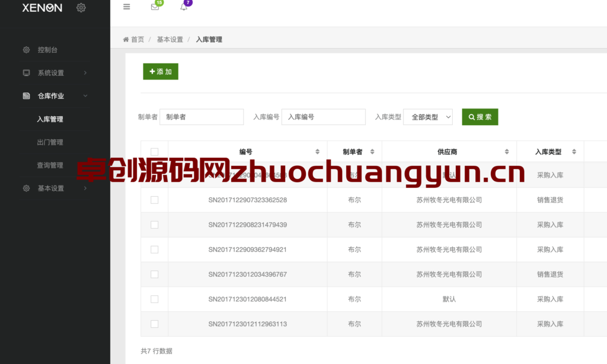Screen dimensions: 607x364
Task: Click the cell SN2017122909362794921
Action: pyautogui.click(x=248, y=250)
